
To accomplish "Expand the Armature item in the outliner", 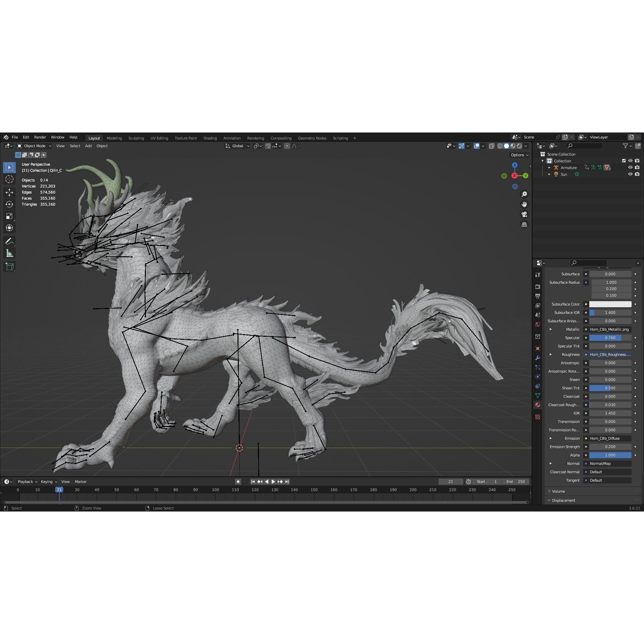I will tap(549, 167).
